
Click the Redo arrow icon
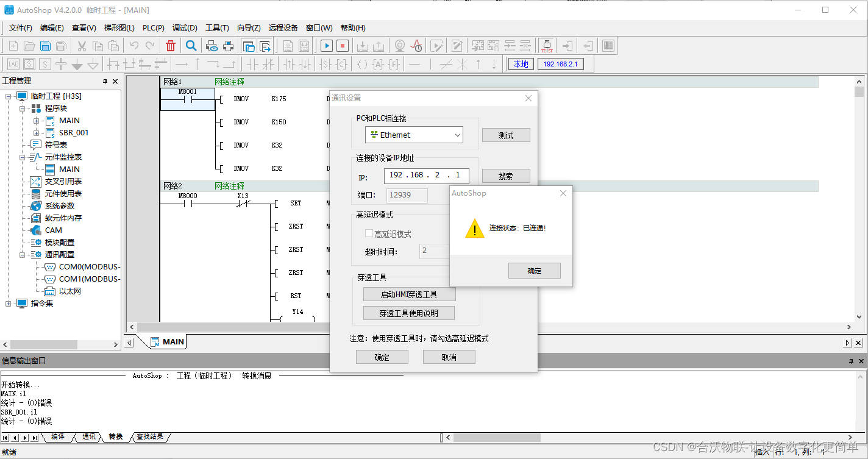pos(150,46)
